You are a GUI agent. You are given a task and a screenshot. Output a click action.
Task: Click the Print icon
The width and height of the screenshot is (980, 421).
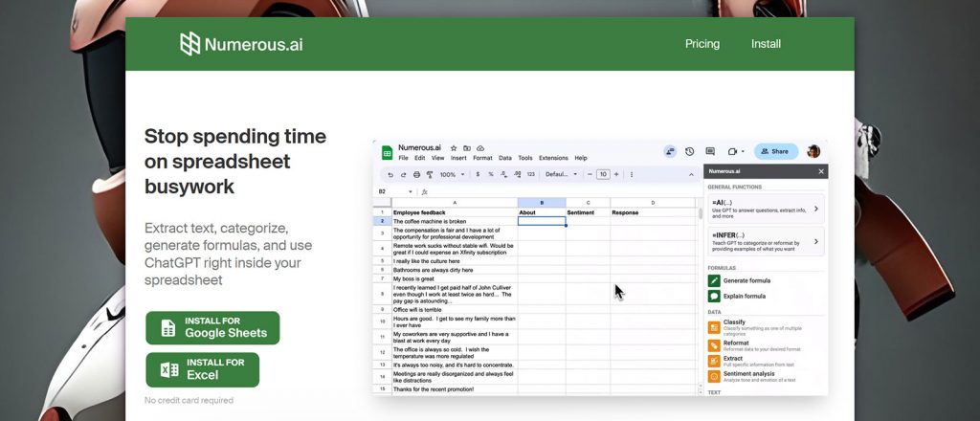click(x=416, y=175)
